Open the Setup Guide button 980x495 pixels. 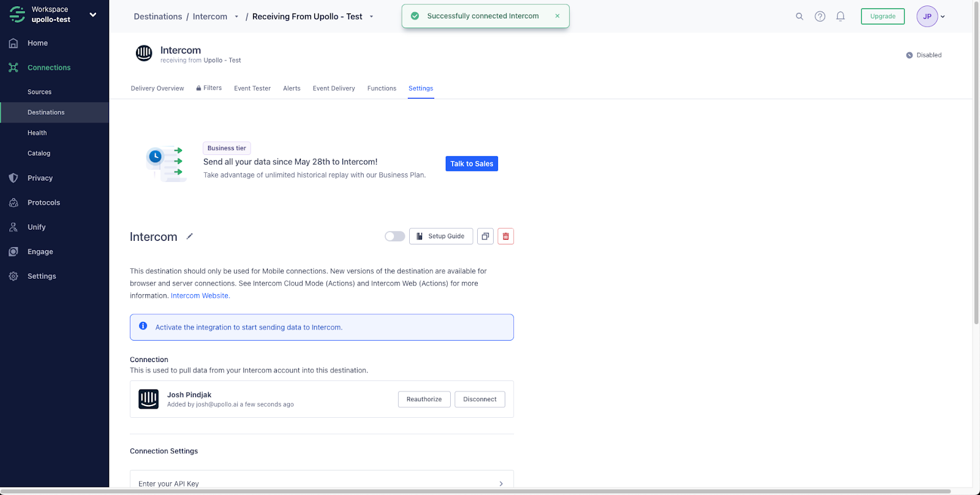(x=441, y=236)
